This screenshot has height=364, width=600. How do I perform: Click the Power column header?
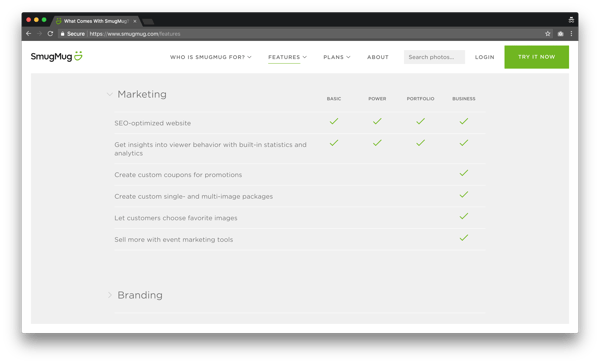(377, 99)
